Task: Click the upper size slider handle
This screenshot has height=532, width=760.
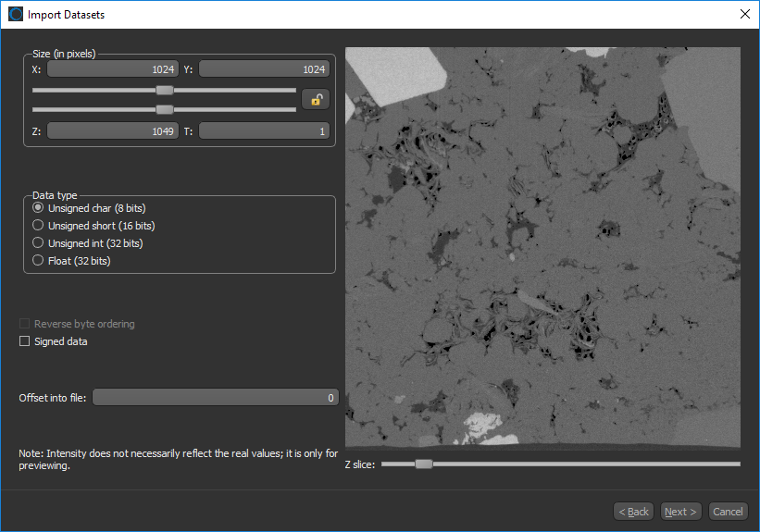Action: pyautogui.click(x=165, y=91)
